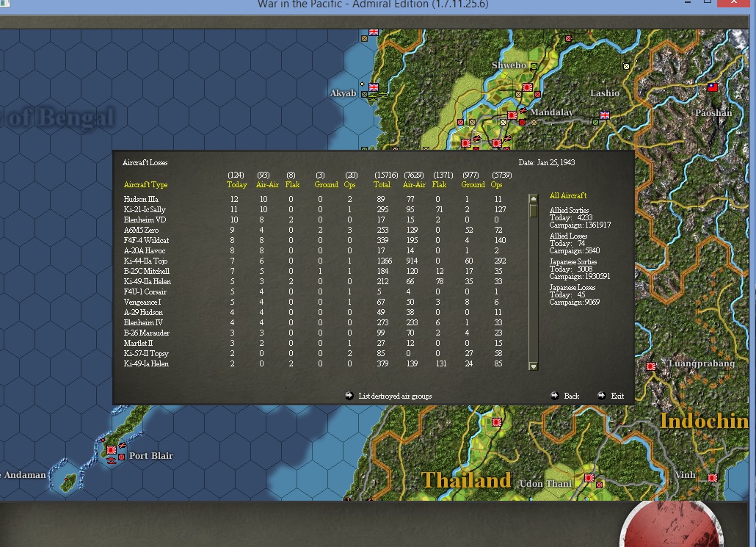The image size is (756, 547).
Task: Click the Vengeance I row
Action: click(313, 302)
